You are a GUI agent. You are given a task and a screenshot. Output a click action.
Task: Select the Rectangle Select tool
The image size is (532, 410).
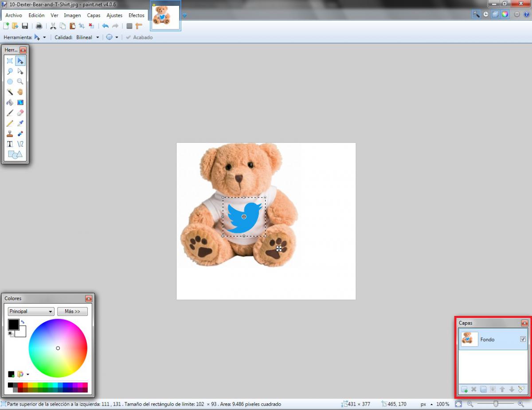(10, 61)
